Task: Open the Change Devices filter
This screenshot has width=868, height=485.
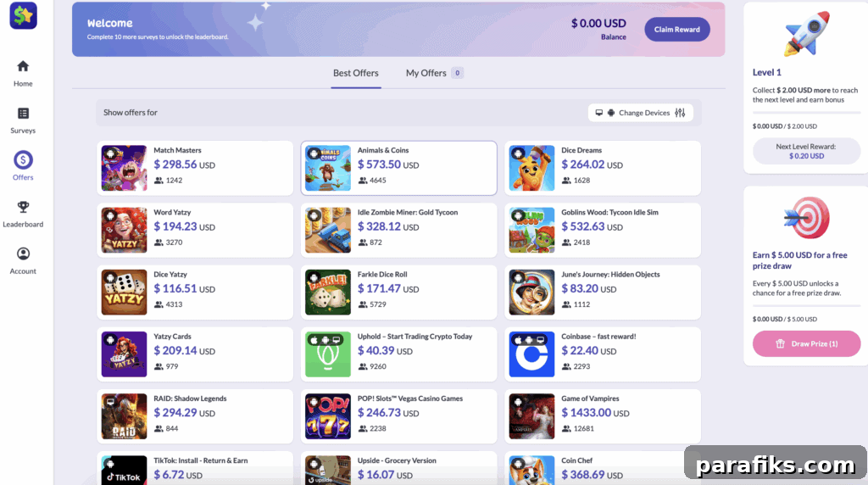Action: coord(641,113)
